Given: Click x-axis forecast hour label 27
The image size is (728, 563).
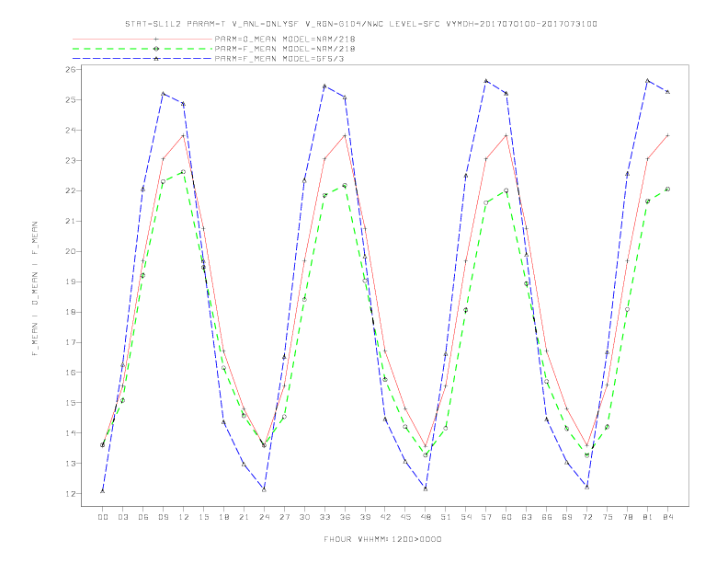Looking at the screenshot, I should [284, 517].
